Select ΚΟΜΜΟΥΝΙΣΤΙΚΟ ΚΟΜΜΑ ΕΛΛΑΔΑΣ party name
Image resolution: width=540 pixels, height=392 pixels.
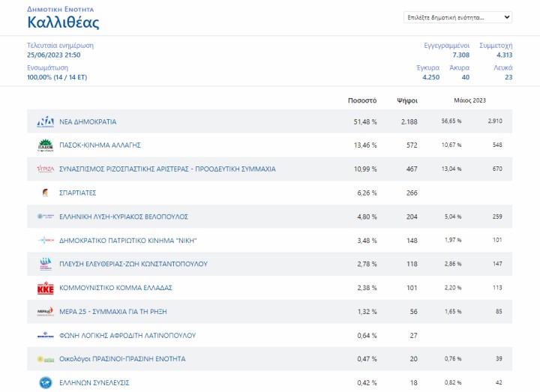tap(116, 288)
